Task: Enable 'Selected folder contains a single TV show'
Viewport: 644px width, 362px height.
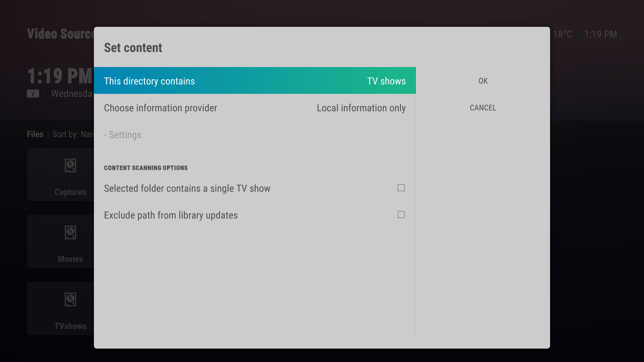Action: pyautogui.click(x=401, y=188)
